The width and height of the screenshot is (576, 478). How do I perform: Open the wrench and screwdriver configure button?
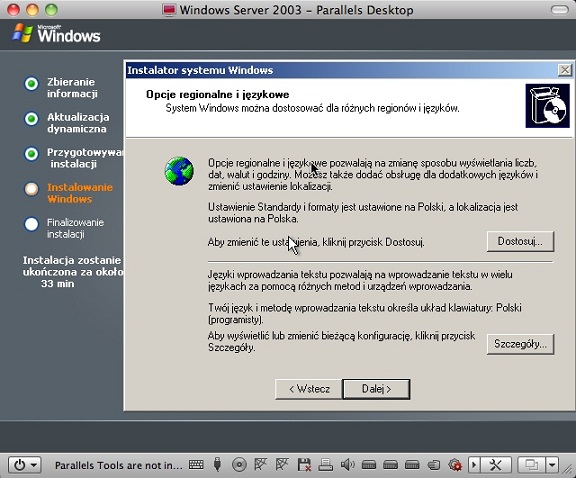point(496,465)
